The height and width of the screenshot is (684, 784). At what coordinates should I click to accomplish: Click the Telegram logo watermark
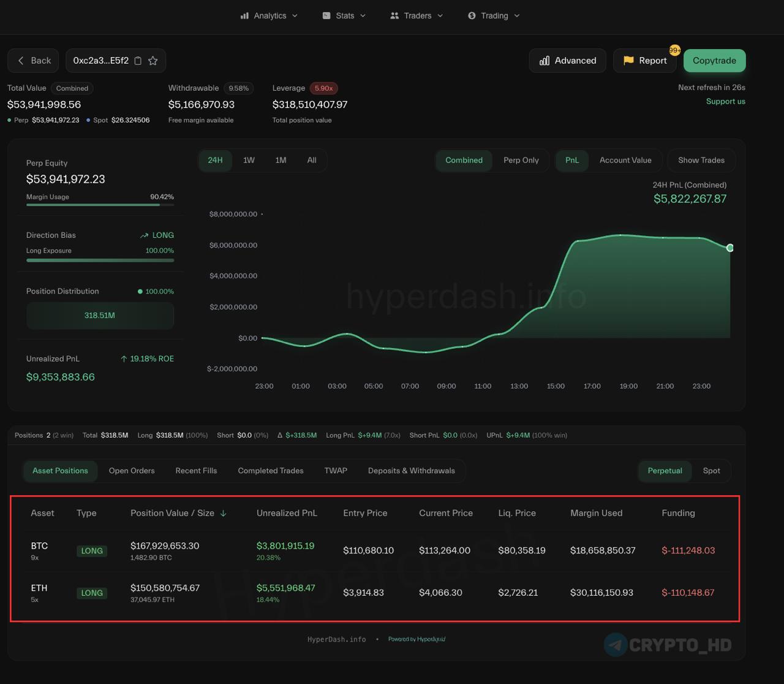[616, 645]
